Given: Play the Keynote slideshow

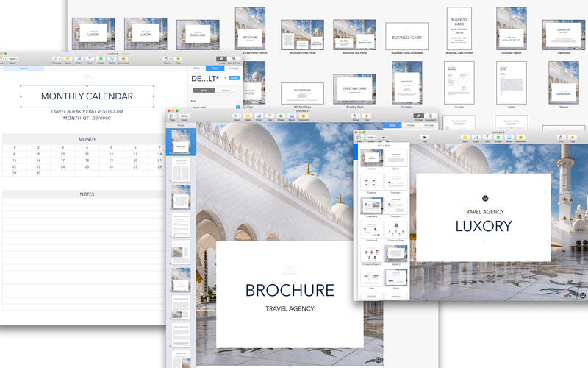Looking at the screenshot, I should pos(425,138).
